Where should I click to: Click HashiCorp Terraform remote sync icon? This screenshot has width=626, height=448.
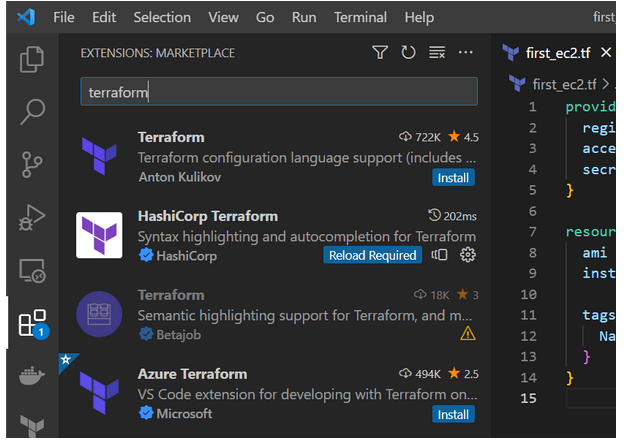tap(440, 255)
